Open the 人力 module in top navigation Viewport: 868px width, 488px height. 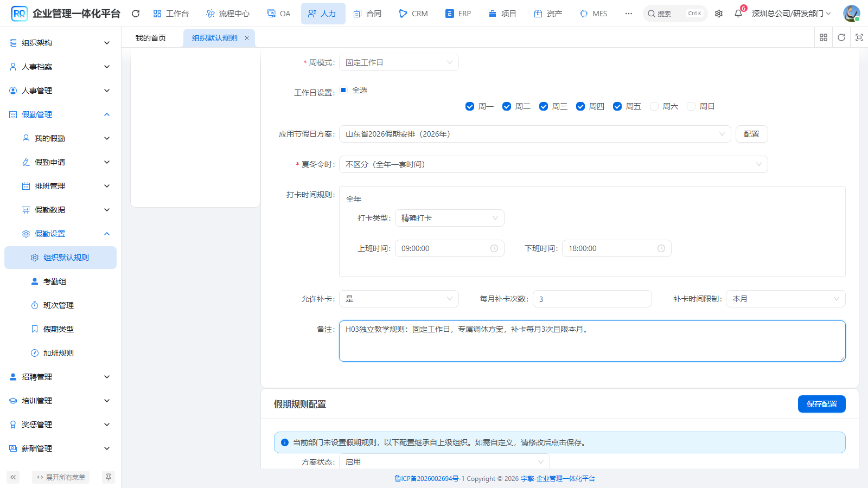tap(323, 14)
